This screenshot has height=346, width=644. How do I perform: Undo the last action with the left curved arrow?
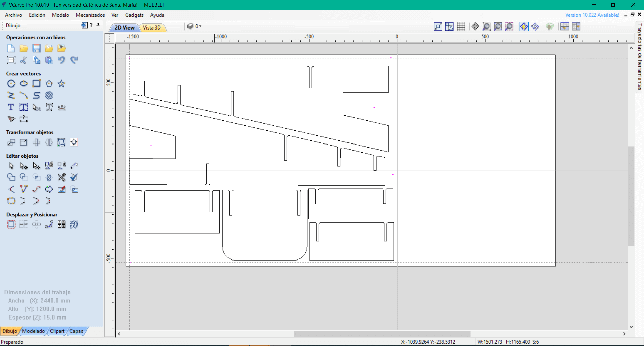point(61,60)
